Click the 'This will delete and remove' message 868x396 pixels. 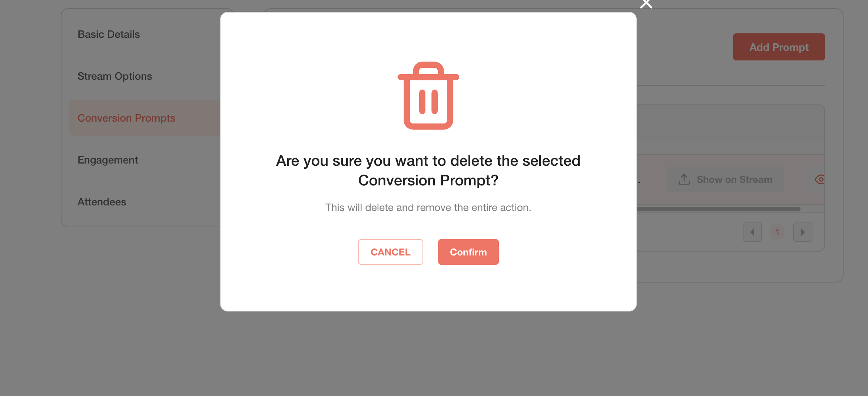pyautogui.click(x=428, y=208)
